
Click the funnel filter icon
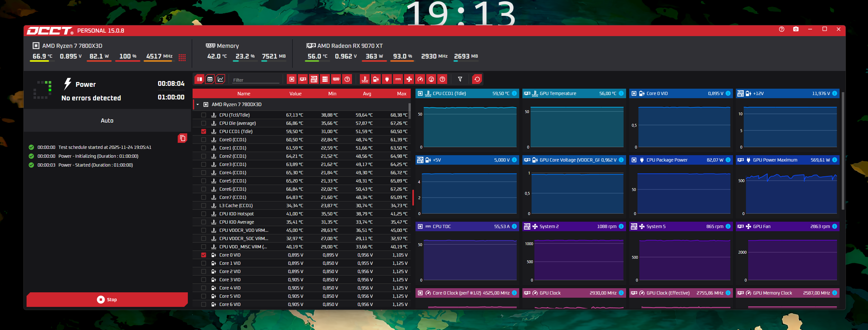(x=460, y=79)
